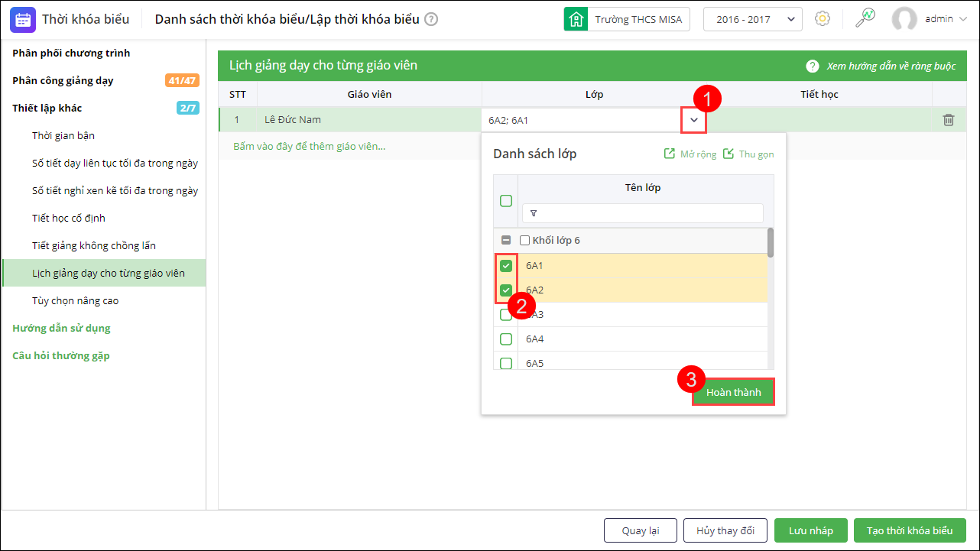The height and width of the screenshot is (551, 980).
Task: Click the analytics magnifier icon in header
Action: coord(865,18)
